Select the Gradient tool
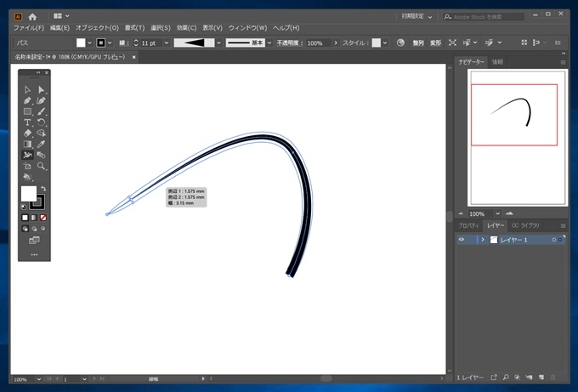Viewport: 578px width, 392px height. click(x=27, y=144)
